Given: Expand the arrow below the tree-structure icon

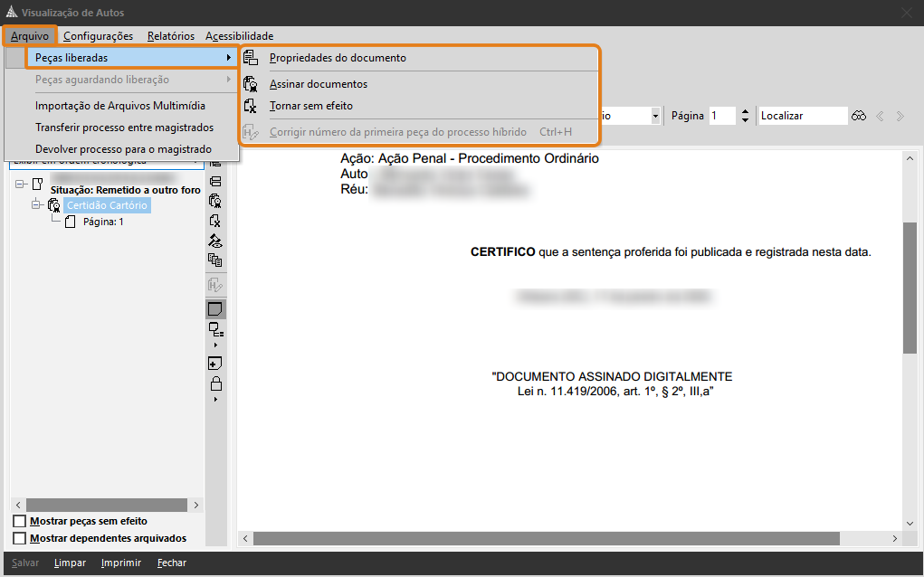Looking at the screenshot, I should [x=215, y=345].
